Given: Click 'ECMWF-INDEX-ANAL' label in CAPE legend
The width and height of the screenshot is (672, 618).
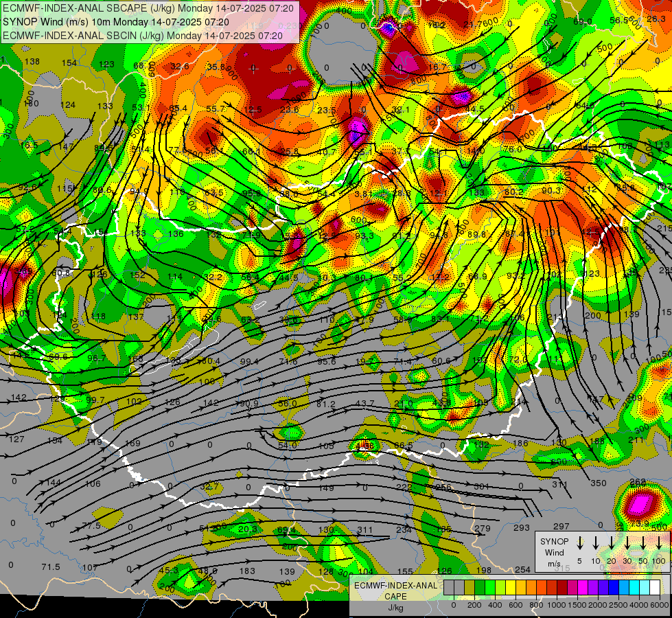Looking at the screenshot, I should (x=395, y=586).
